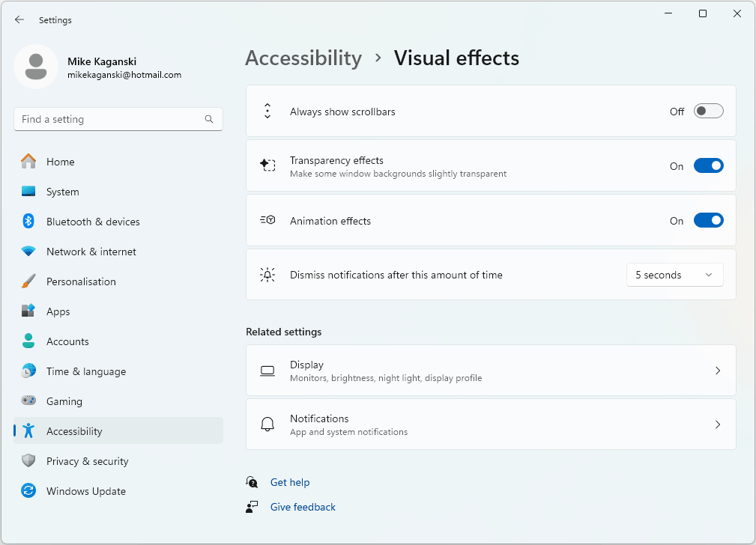
Task: Click the Find a setting search box
Action: 118,119
